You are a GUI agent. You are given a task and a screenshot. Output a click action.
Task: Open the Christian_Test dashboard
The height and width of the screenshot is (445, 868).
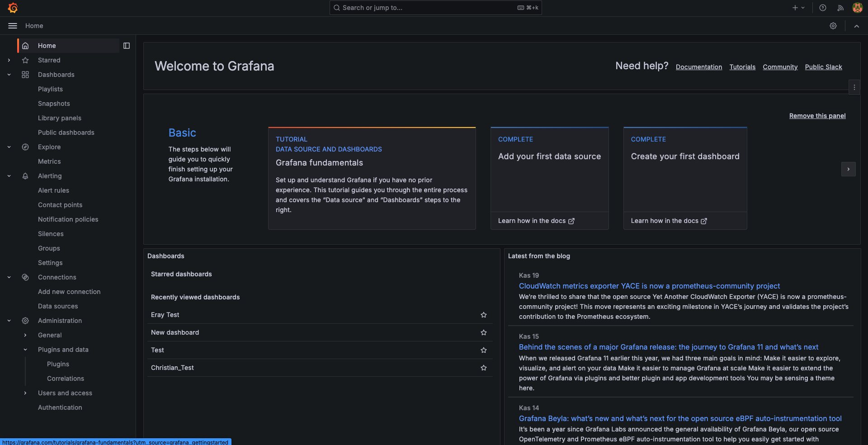pos(172,368)
